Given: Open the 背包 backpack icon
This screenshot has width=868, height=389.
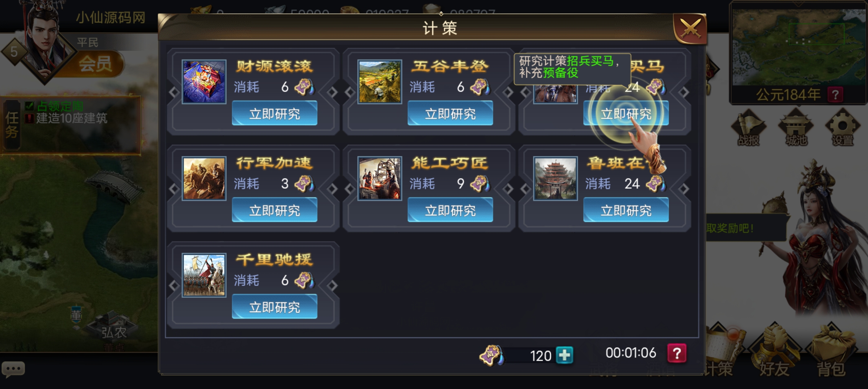Looking at the screenshot, I should (831, 355).
